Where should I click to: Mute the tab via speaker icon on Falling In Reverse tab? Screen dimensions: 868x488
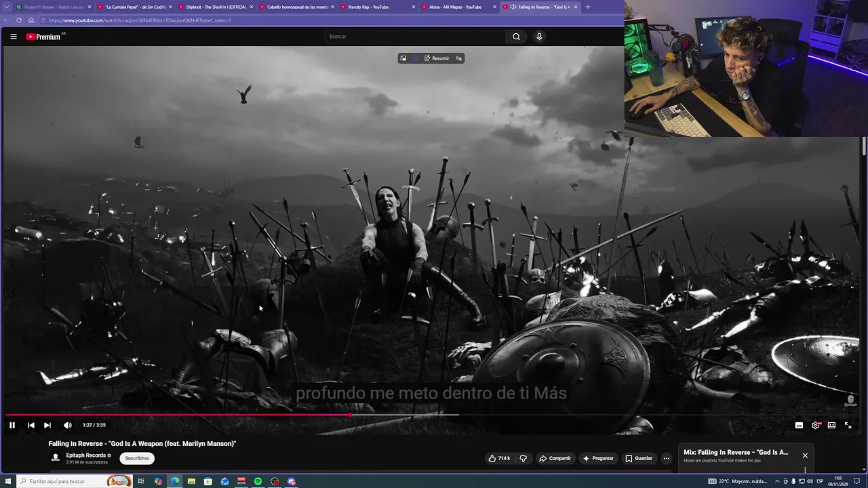click(x=513, y=7)
